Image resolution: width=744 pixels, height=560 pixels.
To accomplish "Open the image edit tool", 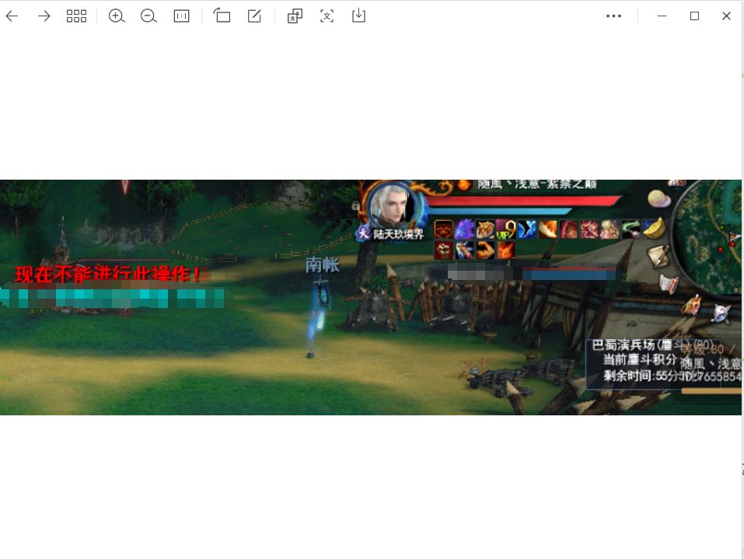I will tap(254, 16).
